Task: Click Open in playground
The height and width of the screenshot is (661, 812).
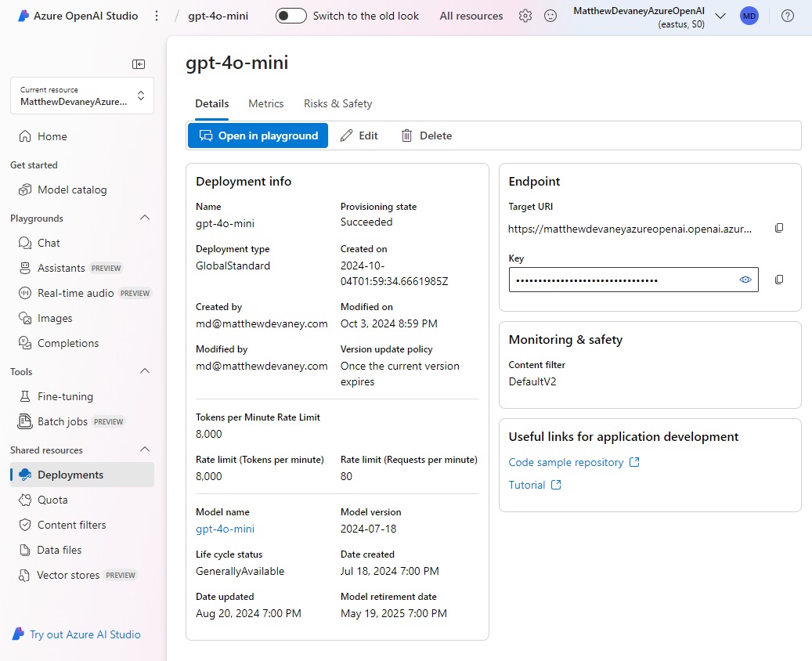Action: pos(258,135)
